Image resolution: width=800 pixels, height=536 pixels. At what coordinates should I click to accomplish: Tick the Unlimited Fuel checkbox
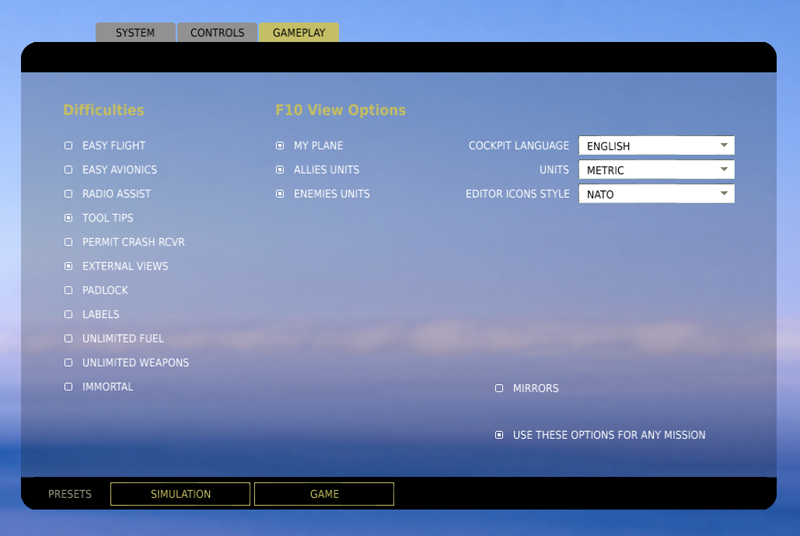coord(68,338)
